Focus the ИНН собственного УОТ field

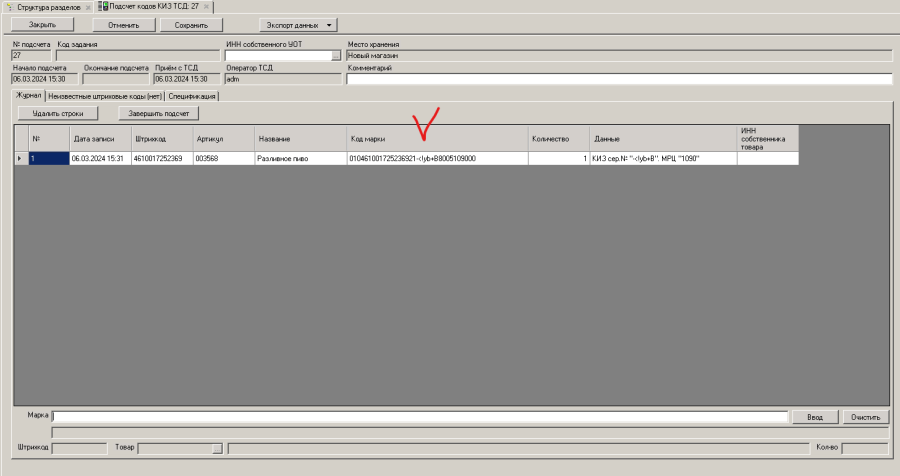278,56
